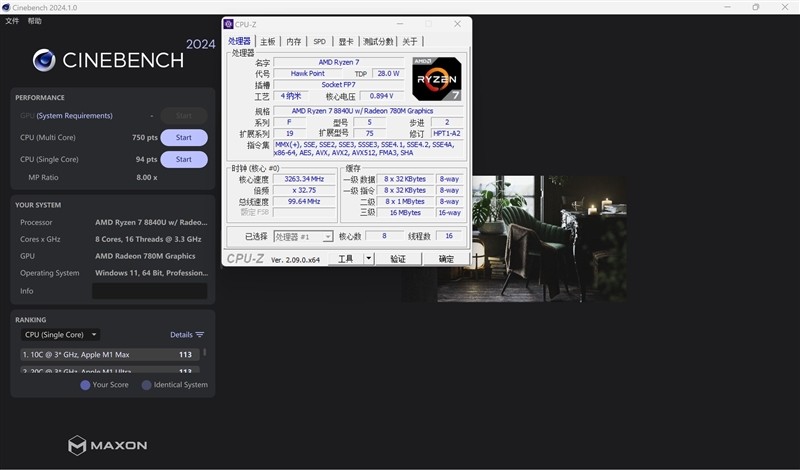
Task: Click the 99.64 MHz bus speed field
Action: 304,202
